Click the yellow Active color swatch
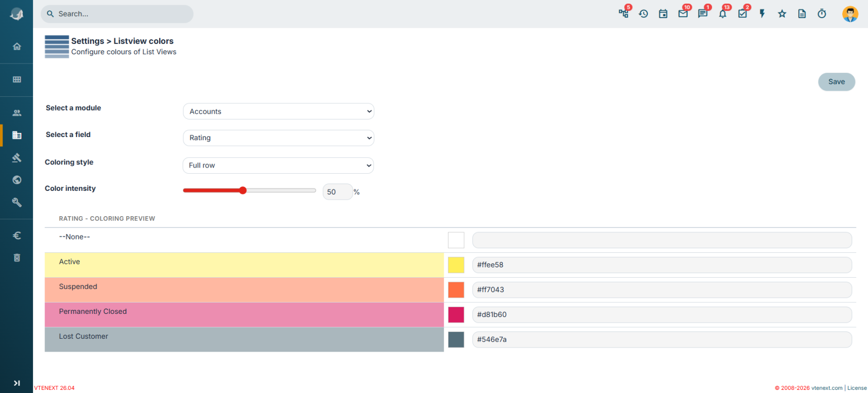 click(456, 265)
